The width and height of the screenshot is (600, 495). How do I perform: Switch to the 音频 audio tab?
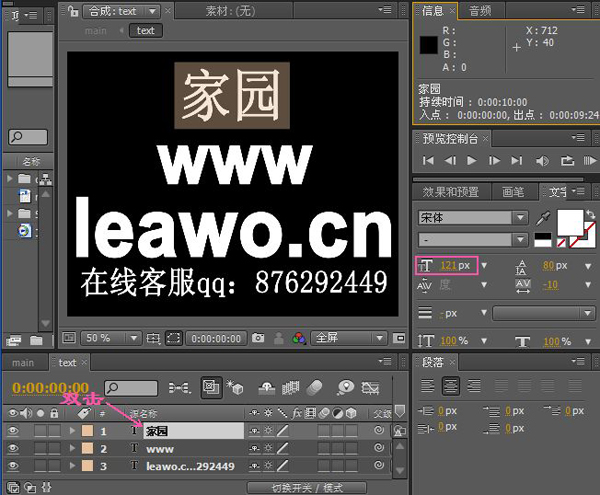tap(480, 11)
